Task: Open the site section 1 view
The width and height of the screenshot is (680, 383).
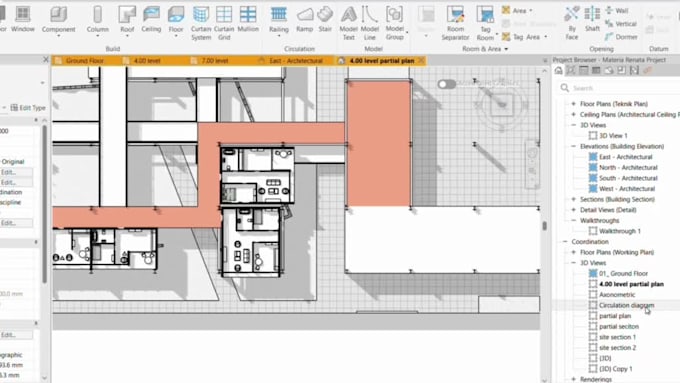Action: coord(618,337)
